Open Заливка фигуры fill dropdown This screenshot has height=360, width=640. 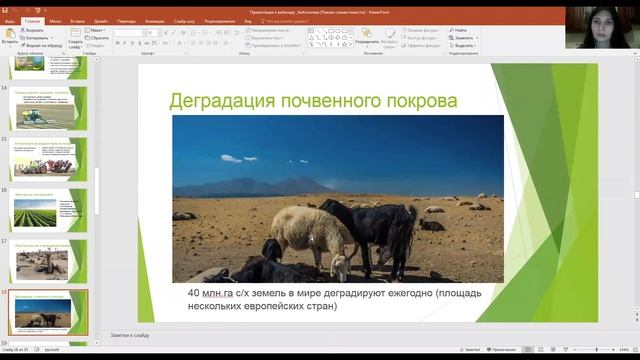420,30
